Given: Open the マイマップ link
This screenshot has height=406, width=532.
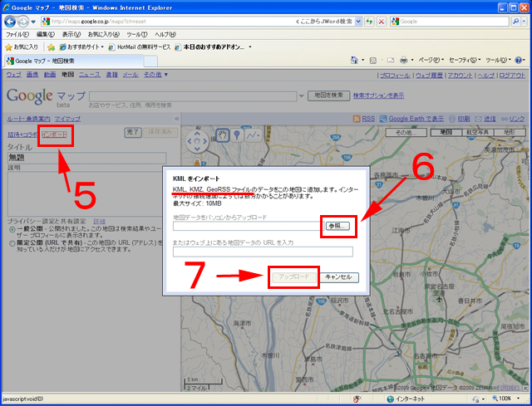Looking at the screenshot, I should click(67, 119).
